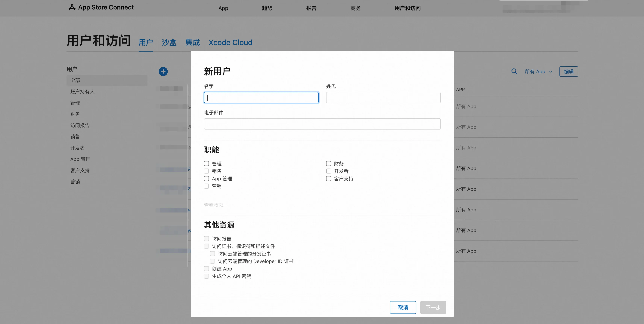Open 商务 in top navigation

coord(355,8)
